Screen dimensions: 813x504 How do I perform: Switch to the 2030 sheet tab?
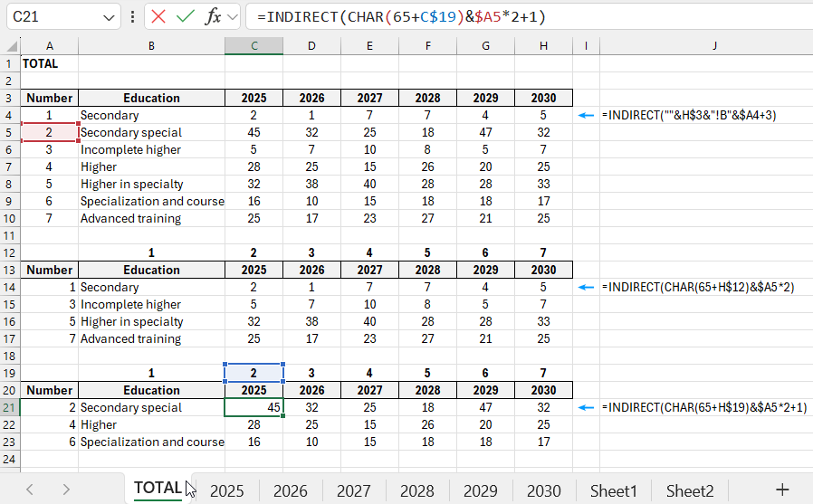point(543,490)
